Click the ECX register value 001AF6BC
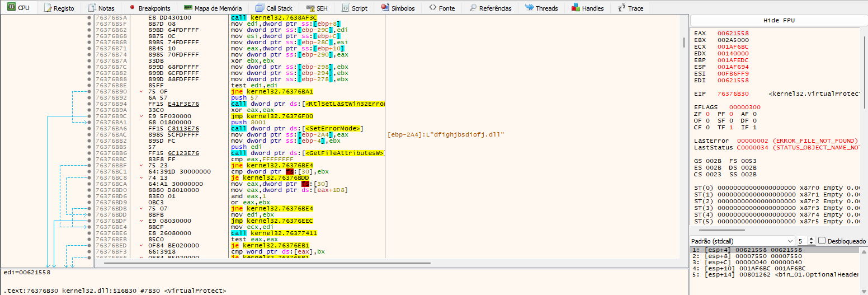This screenshot has height=295, width=868. point(733,46)
